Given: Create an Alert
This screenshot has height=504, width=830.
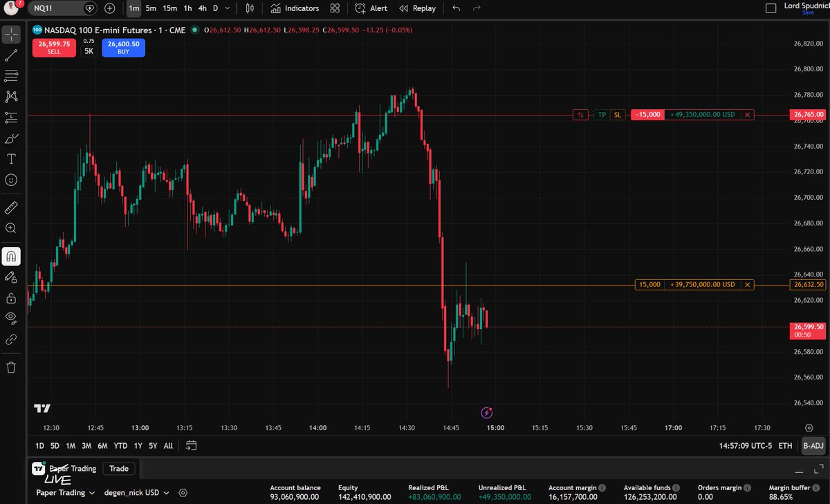Looking at the screenshot, I should coord(371,8).
